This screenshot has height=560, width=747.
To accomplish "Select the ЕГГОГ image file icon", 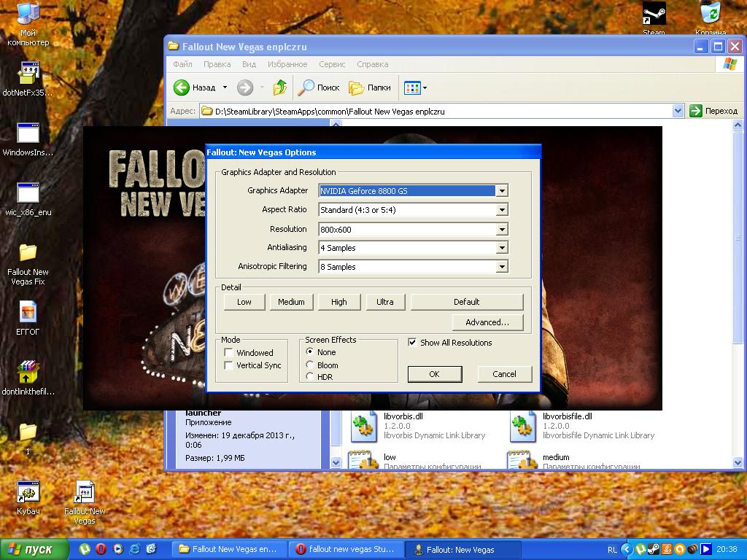I will pos(28,312).
